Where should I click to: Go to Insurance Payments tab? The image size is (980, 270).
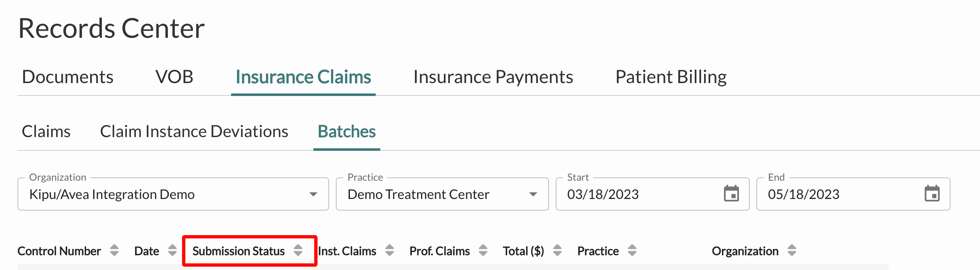493,77
